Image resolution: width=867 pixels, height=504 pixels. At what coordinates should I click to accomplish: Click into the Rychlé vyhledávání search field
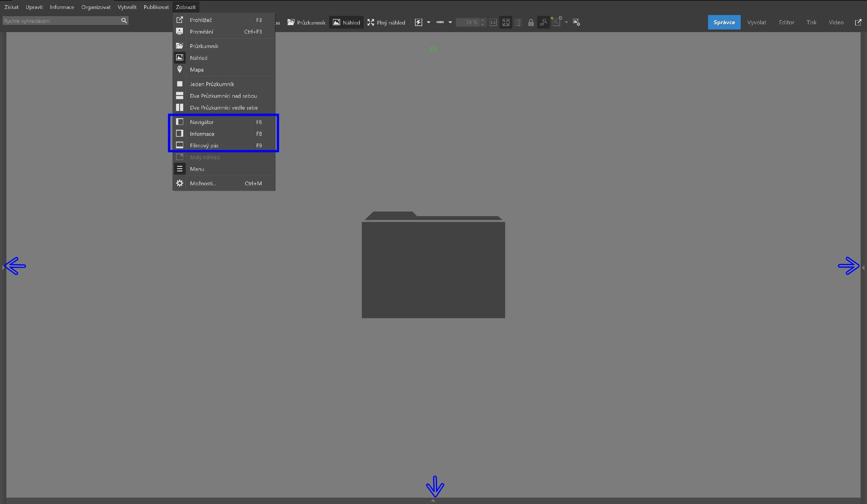coord(60,21)
